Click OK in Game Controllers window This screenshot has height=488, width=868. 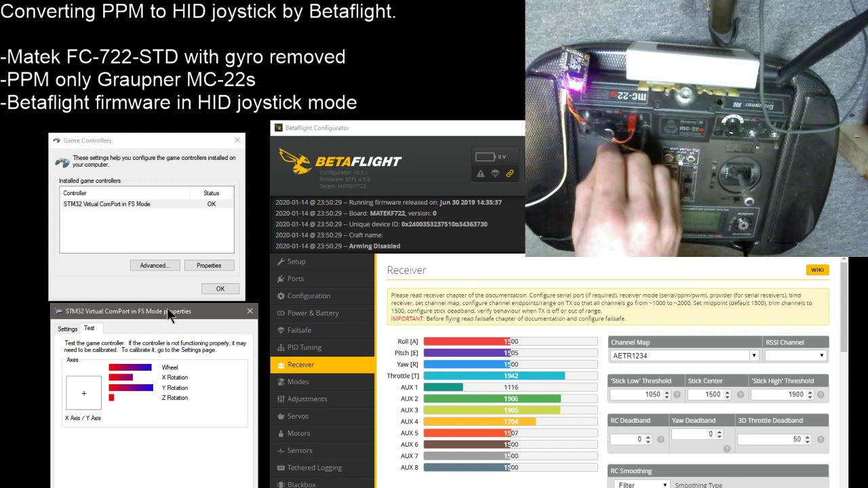[x=220, y=289]
